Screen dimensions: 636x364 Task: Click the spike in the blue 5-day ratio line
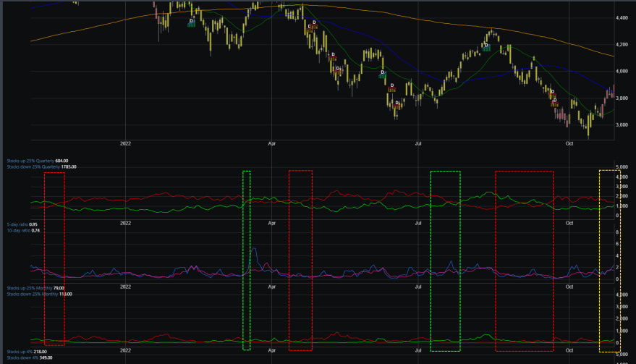tap(254, 249)
